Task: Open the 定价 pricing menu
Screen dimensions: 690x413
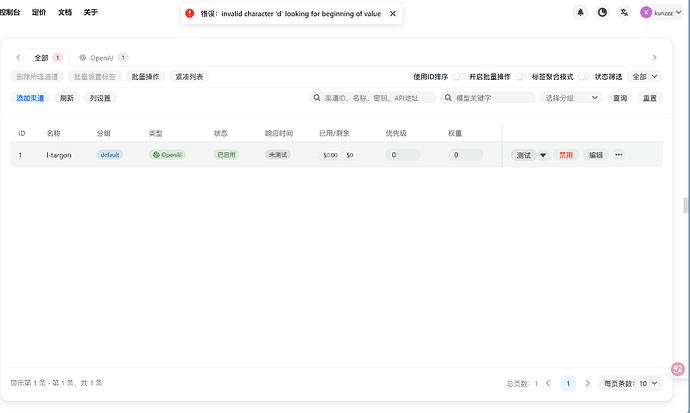Action: [x=39, y=12]
